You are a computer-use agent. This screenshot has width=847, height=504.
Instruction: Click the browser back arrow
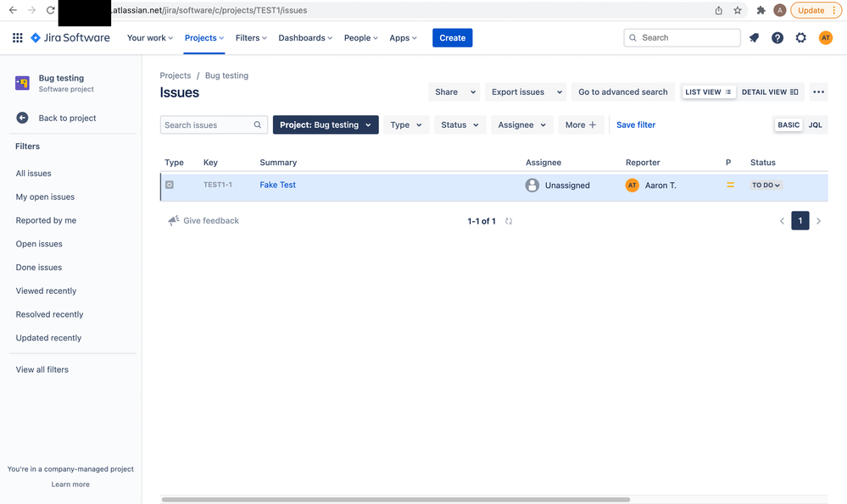click(13, 10)
